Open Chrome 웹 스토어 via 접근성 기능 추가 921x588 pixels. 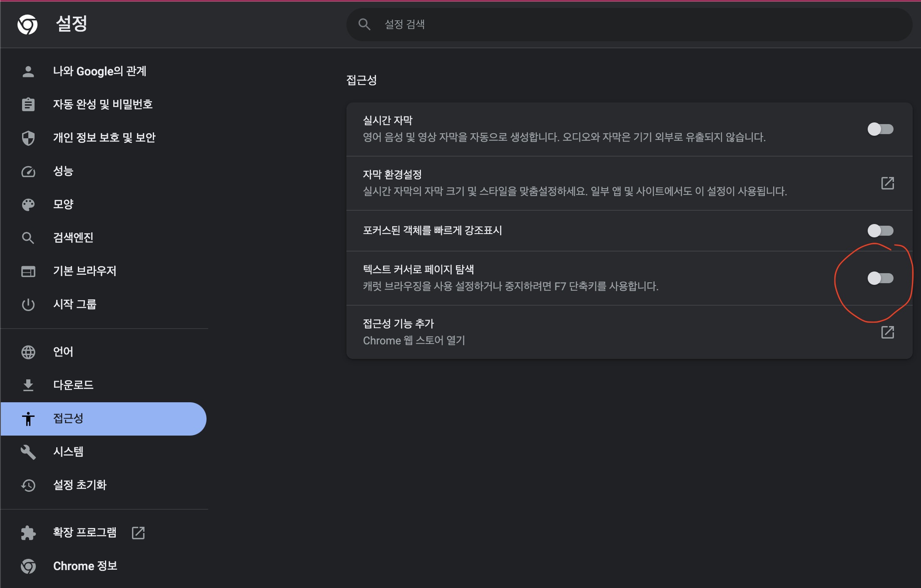887,332
